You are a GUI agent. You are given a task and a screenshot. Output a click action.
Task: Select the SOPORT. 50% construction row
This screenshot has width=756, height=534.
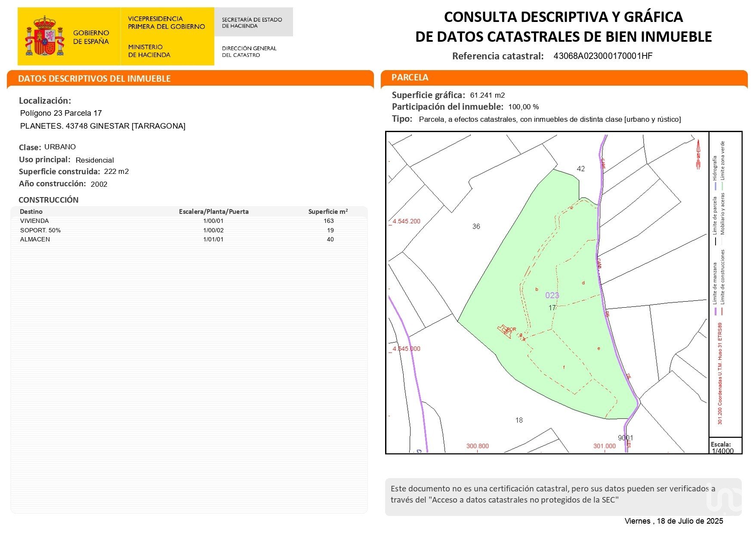pos(40,230)
